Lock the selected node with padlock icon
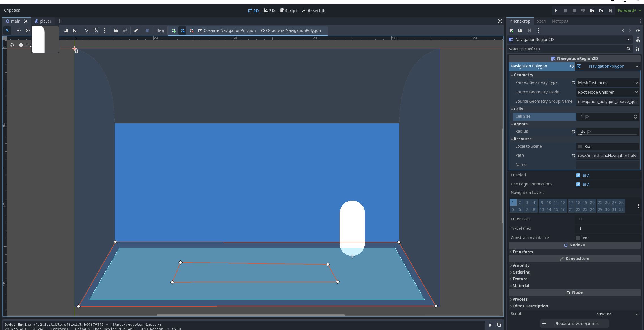This screenshot has height=330, width=644. pyautogui.click(x=116, y=30)
